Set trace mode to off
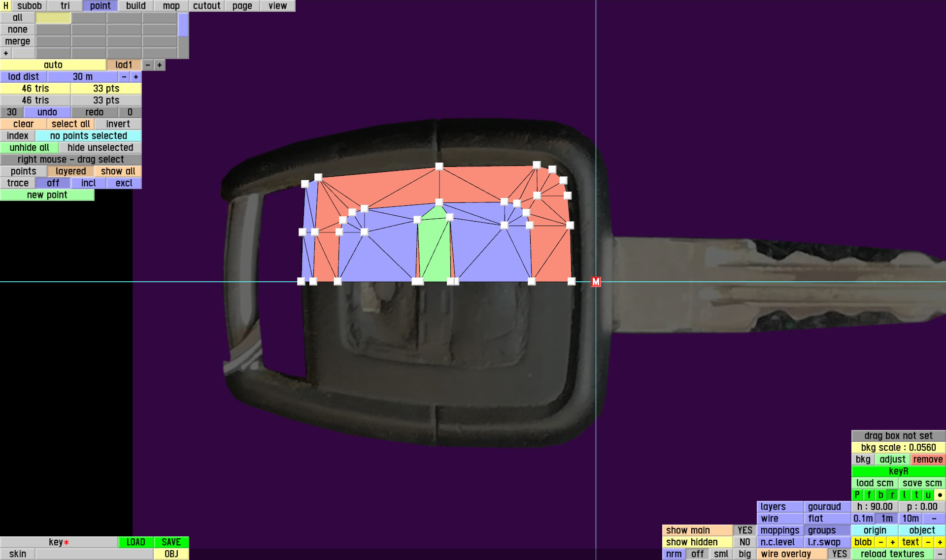Screen dimensions: 946x560 coord(53,183)
